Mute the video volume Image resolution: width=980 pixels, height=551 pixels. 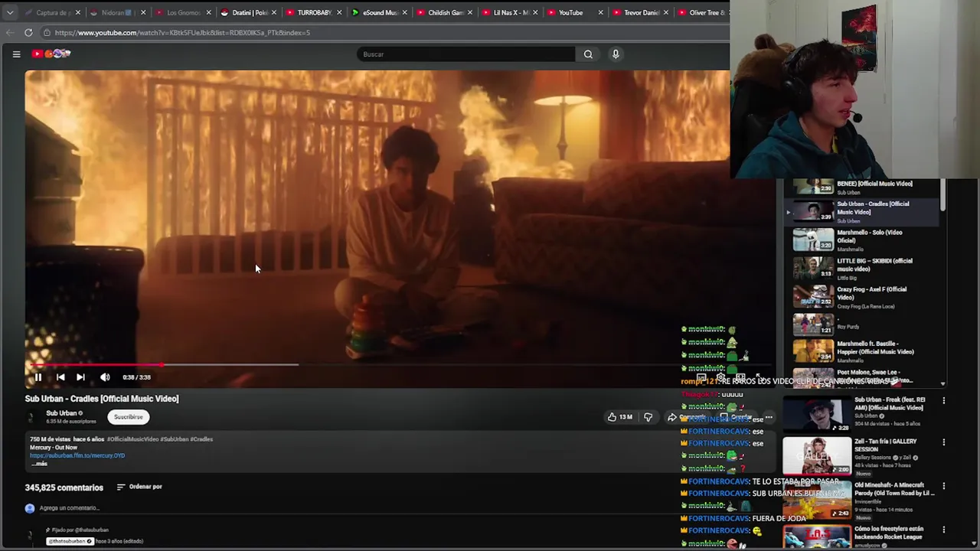pyautogui.click(x=105, y=377)
